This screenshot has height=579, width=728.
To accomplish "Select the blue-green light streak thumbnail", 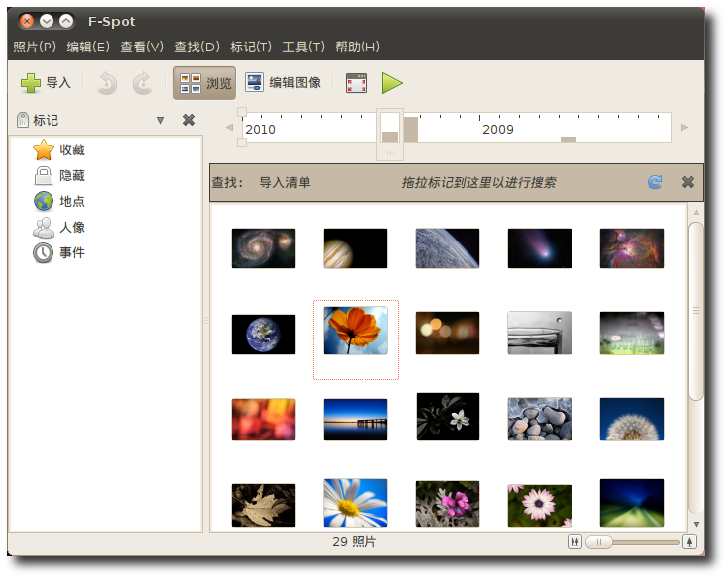I will (x=632, y=503).
